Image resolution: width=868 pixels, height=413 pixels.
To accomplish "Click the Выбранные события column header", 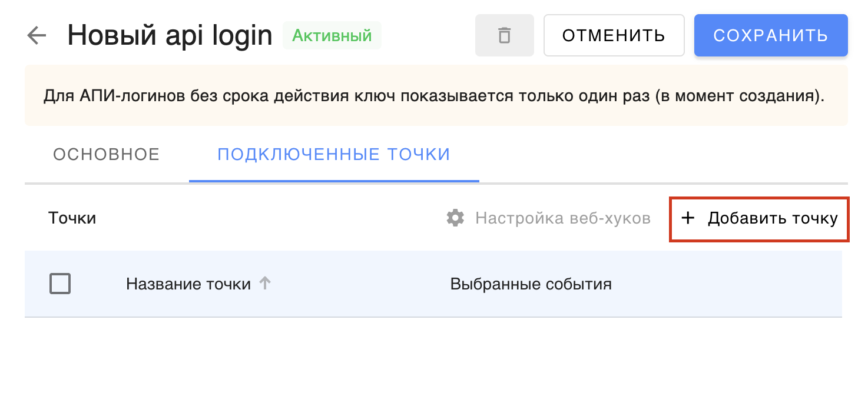I will click(x=531, y=284).
